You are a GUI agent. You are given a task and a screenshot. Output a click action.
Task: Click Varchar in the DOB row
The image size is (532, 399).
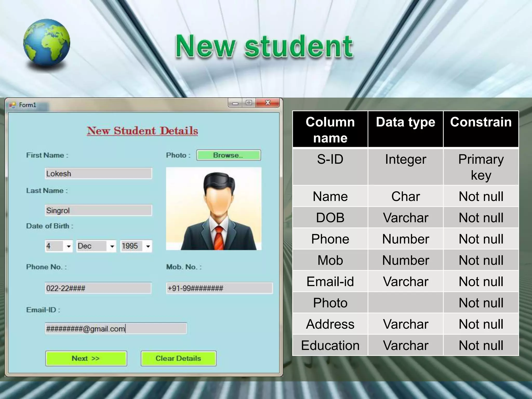click(405, 217)
